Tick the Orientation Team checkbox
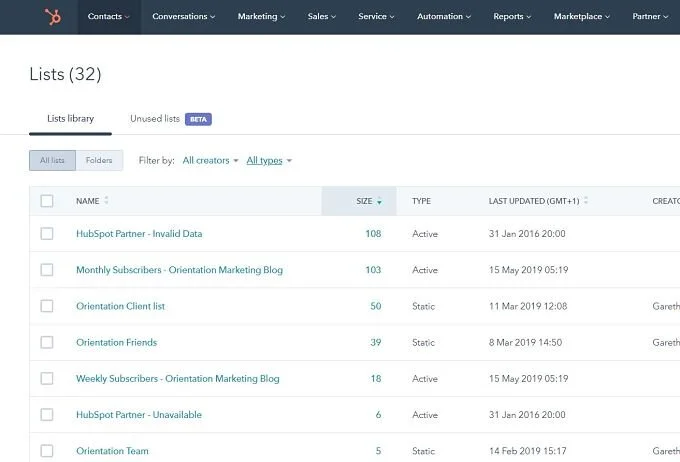Image resolution: width=680 pixels, height=462 pixels. [47, 451]
